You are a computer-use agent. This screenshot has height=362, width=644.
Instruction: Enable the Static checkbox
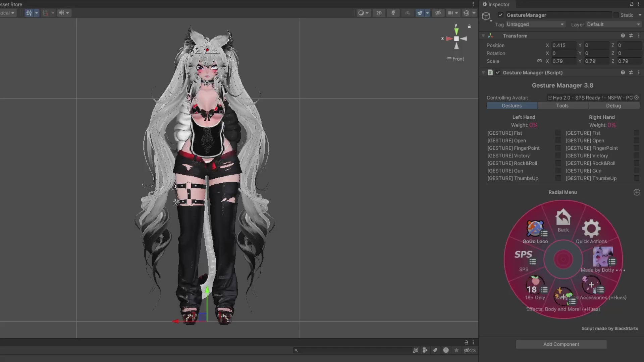(x=616, y=15)
